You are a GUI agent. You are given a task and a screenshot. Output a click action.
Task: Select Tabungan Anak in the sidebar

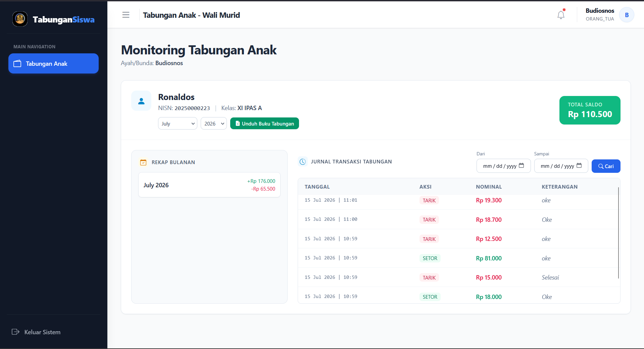[53, 63]
